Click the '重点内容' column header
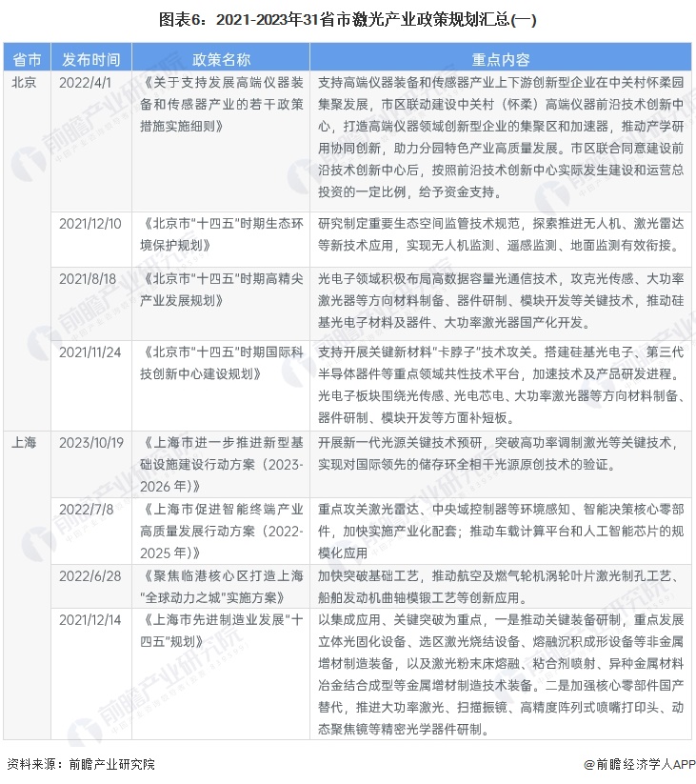Screen dimensions: 696x784 coord(501,59)
